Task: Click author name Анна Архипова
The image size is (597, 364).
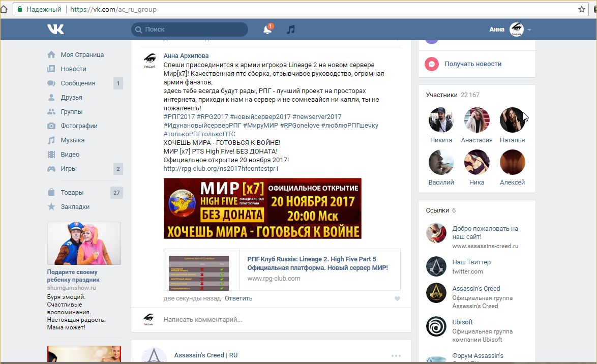Action: 186,55
